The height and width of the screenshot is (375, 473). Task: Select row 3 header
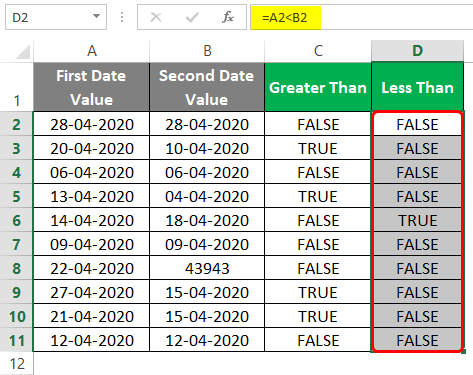tap(17, 148)
